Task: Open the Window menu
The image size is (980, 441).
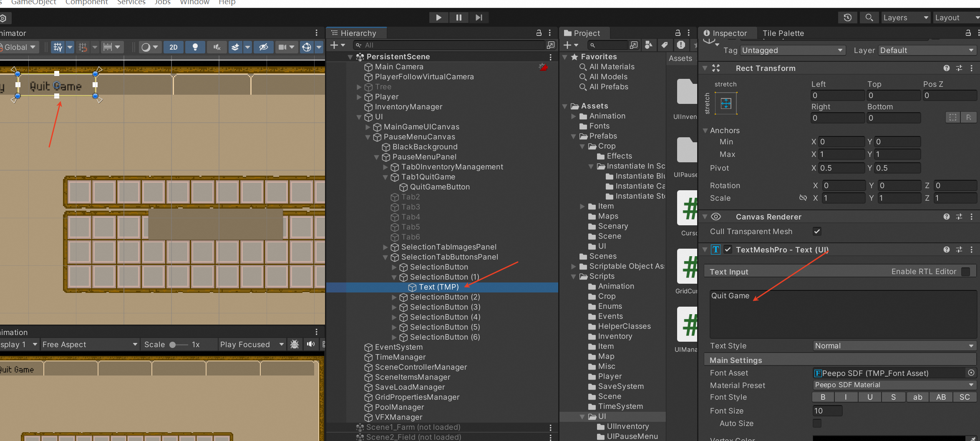Action: pos(194,3)
